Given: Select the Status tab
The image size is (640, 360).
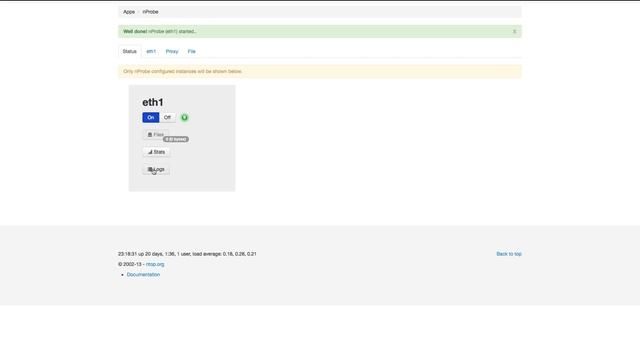Looking at the screenshot, I should pos(129,51).
